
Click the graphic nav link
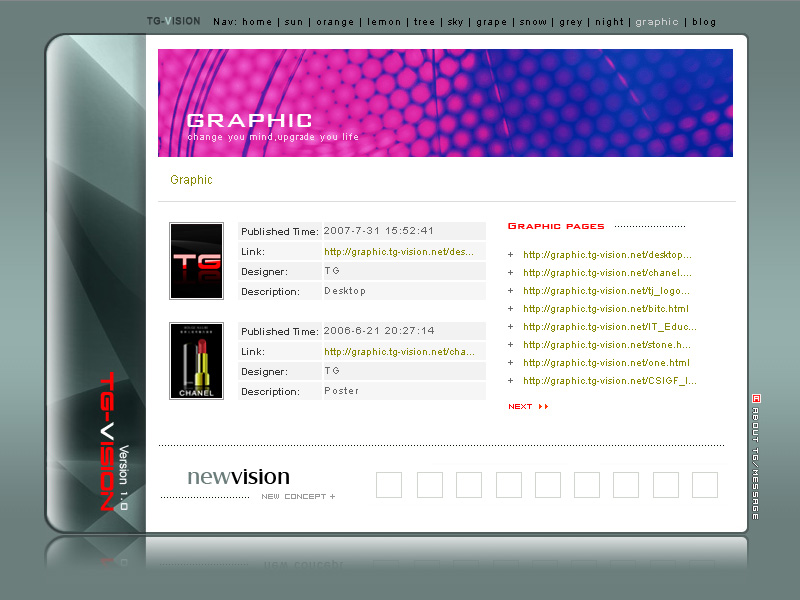tap(657, 22)
